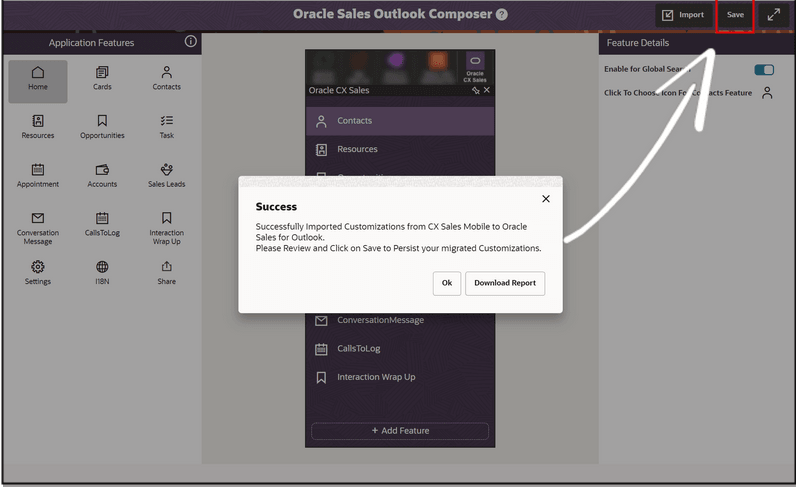The height and width of the screenshot is (487, 796).
Task: Choose icon for Contacts feature
Action: point(767,93)
